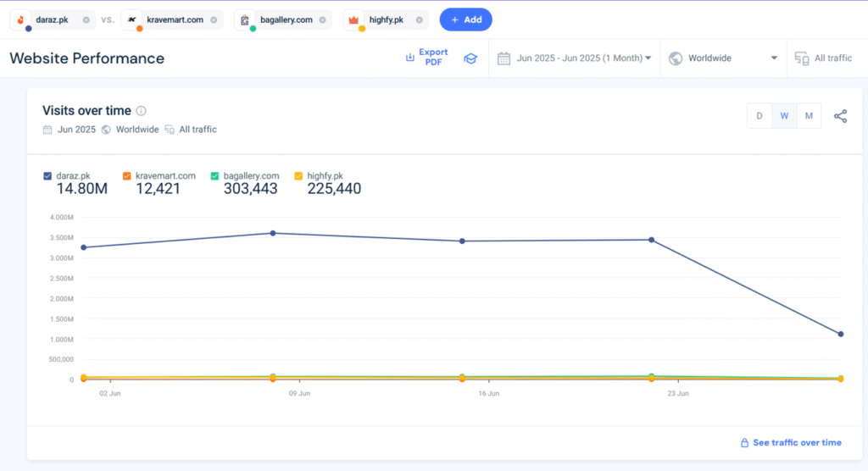The width and height of the screenshot is (868, 471).
Task: Toggle bagallery.com legend checkbox
Action: [x=215, y=176]
